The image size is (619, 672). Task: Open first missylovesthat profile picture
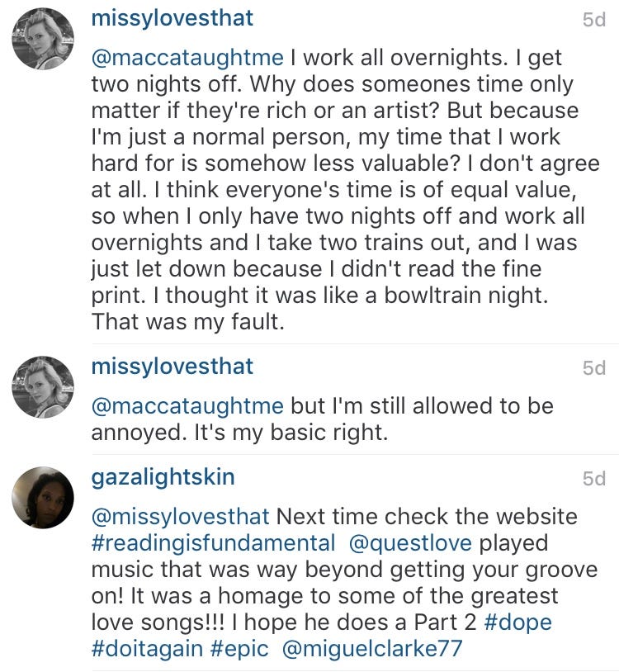[42, 38]
